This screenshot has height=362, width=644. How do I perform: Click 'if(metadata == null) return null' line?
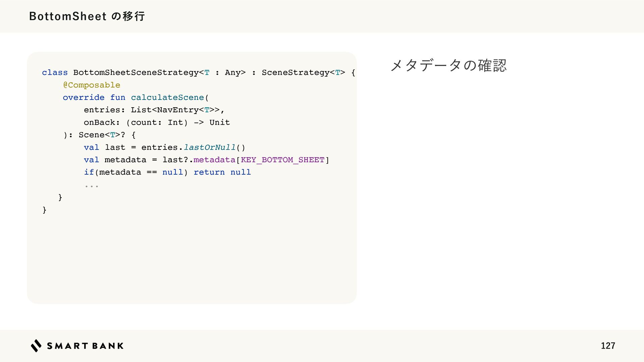167,172
